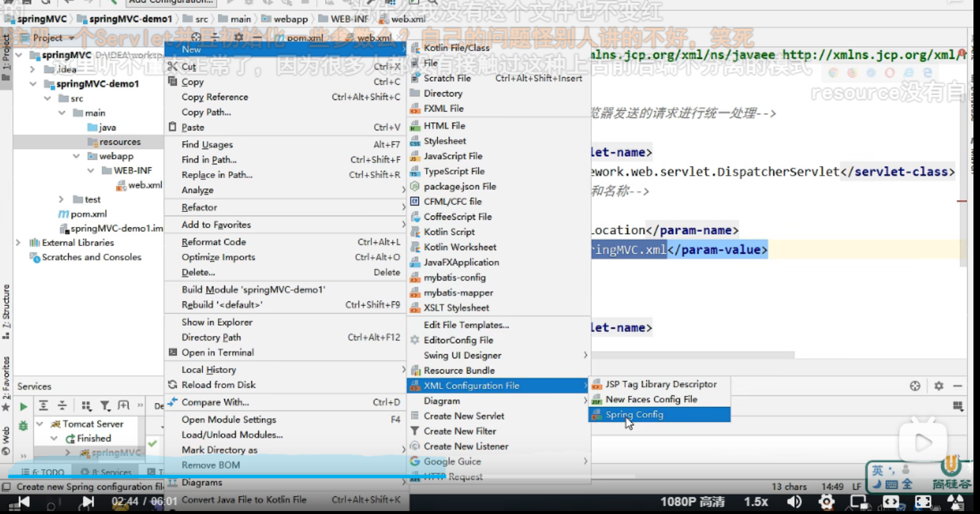The image size is (980, 514).
Task: Click the 1080P 高清 quality button
Action: point(692,502)
